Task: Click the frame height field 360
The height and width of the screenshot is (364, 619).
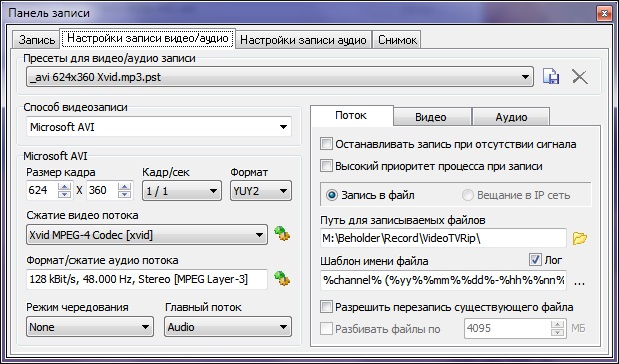Action: [x=103, y=190]
